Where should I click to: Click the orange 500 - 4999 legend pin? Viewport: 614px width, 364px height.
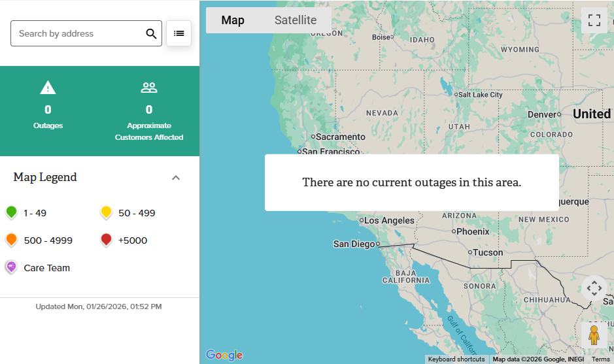coord(11,240)
